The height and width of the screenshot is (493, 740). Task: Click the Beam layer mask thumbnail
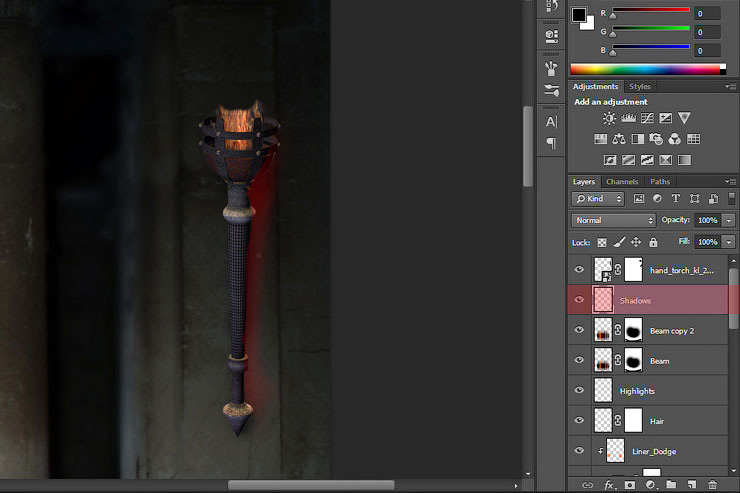pos(634,360)
